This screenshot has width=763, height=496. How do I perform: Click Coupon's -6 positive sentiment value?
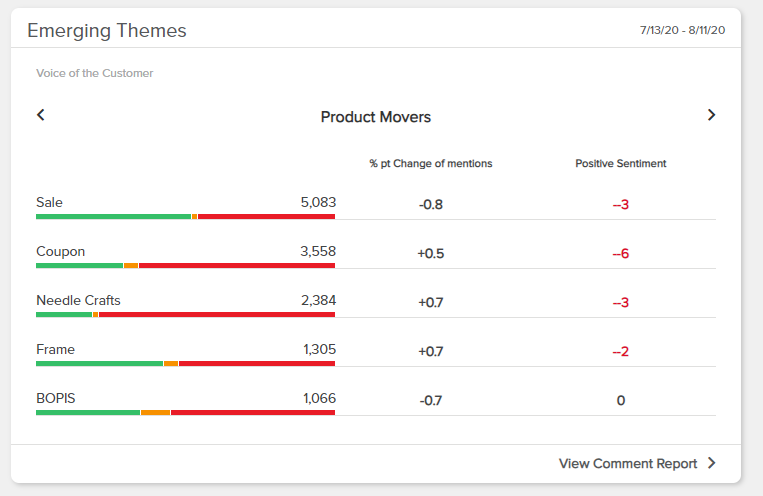(620, 254)
